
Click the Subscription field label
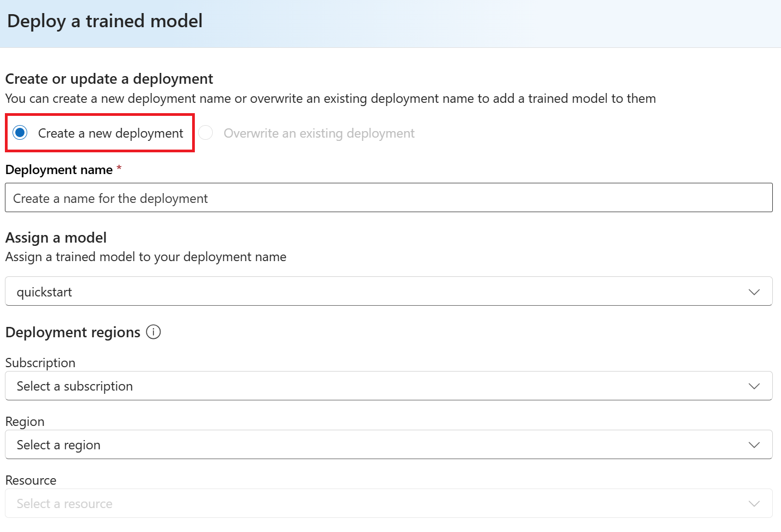(40, 363)
